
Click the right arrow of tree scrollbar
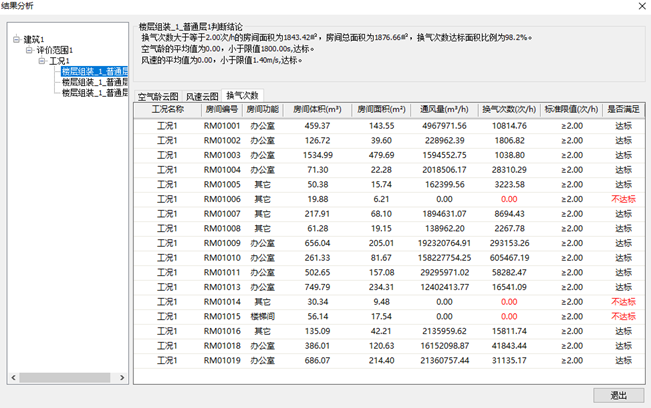121,378
